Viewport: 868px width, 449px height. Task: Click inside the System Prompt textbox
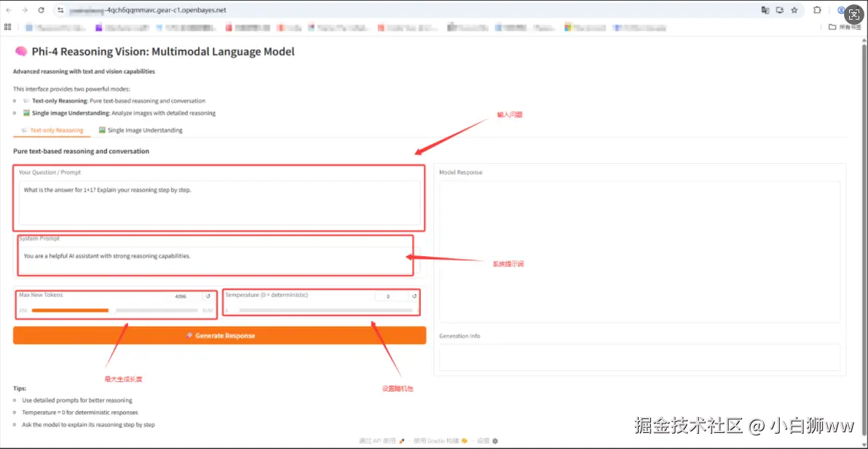(x=219, y=260)
